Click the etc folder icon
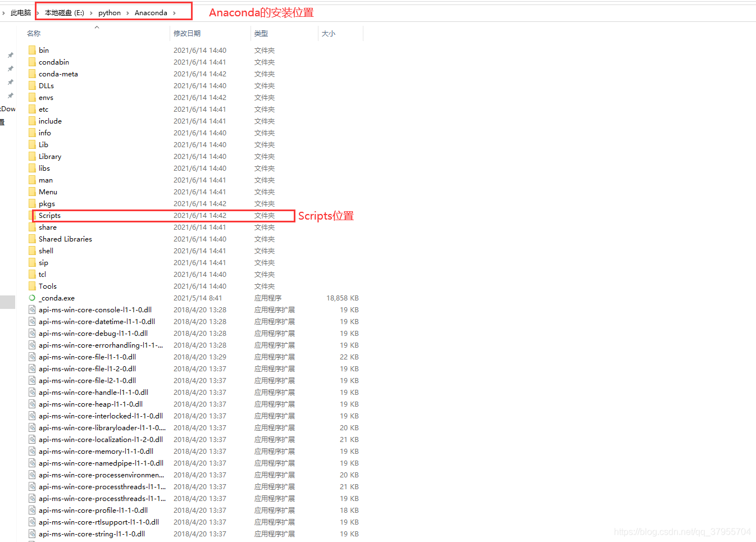The width and height of the screenshot is (756, 542). (x=32, y=109)
